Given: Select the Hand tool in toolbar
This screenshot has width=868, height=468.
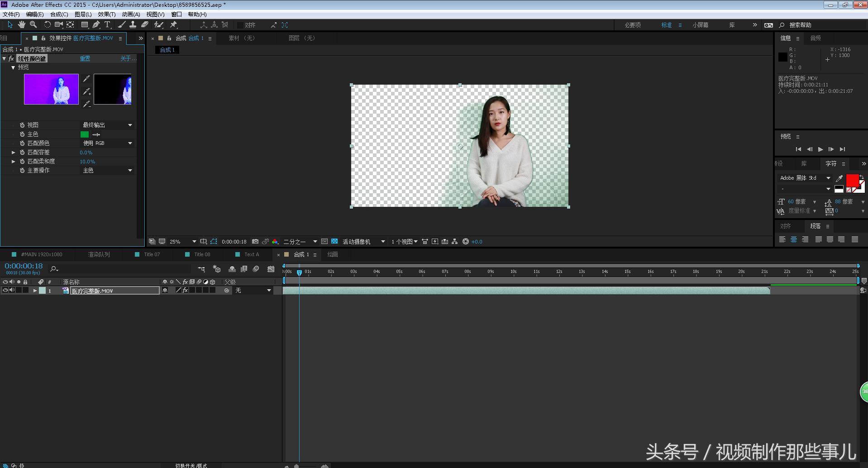Looking at the screenshot, I should (x=21, y=25).
